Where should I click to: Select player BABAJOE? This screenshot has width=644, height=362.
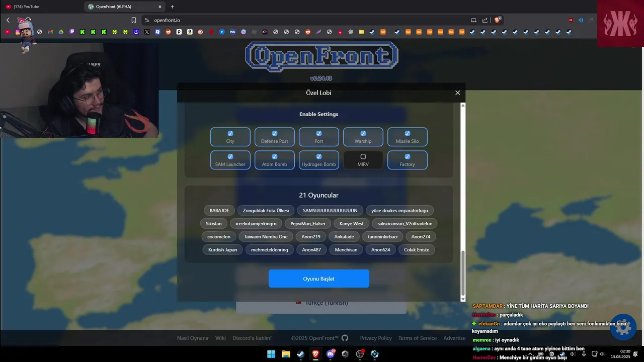pos(219,210)
